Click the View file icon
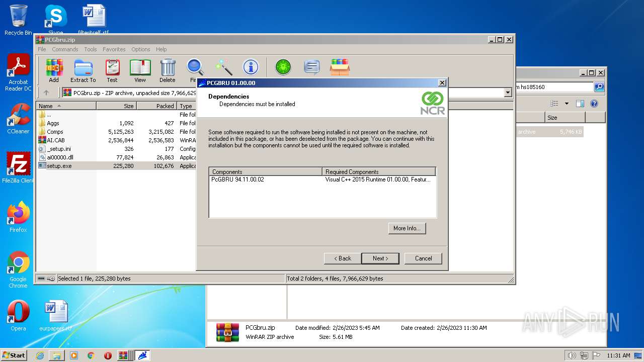The height and width of the screenshot is (362, 644). [140, 70]
